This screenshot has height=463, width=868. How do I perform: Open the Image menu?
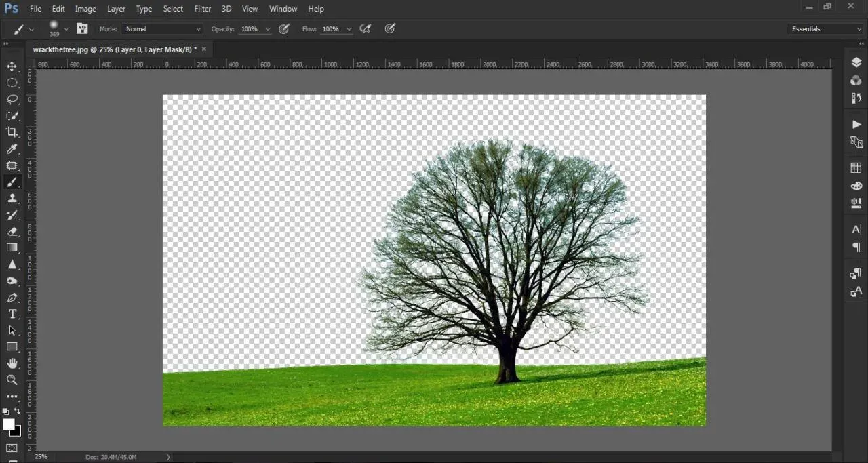pyautogui.click(x=85, y=9)
